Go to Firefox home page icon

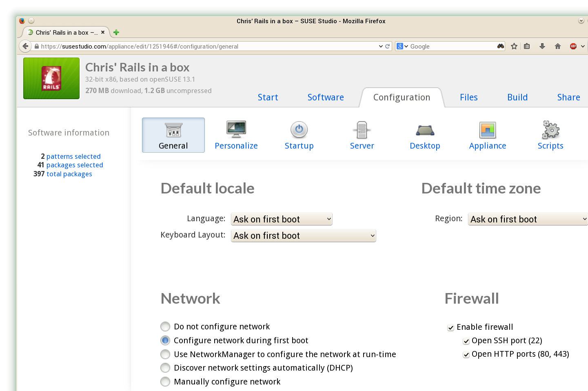point(558,46)
